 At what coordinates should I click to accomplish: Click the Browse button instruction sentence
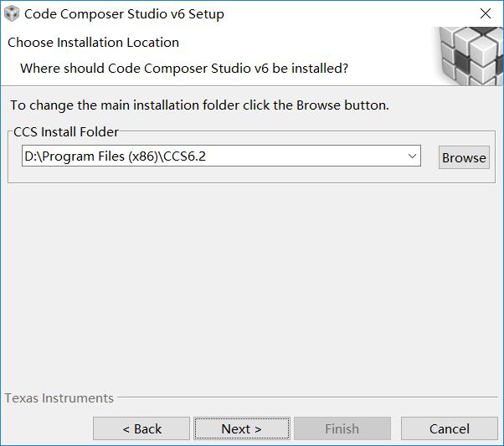tap(199, 105)
